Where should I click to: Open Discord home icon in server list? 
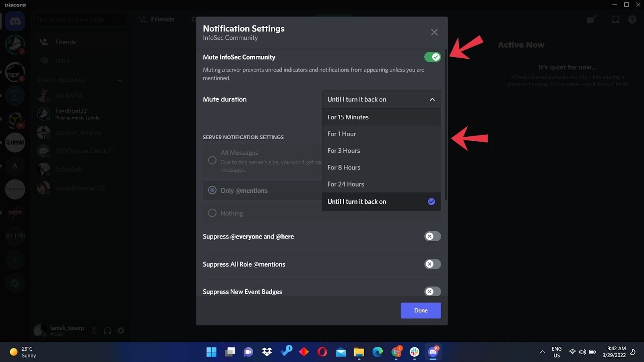[15, 21]
